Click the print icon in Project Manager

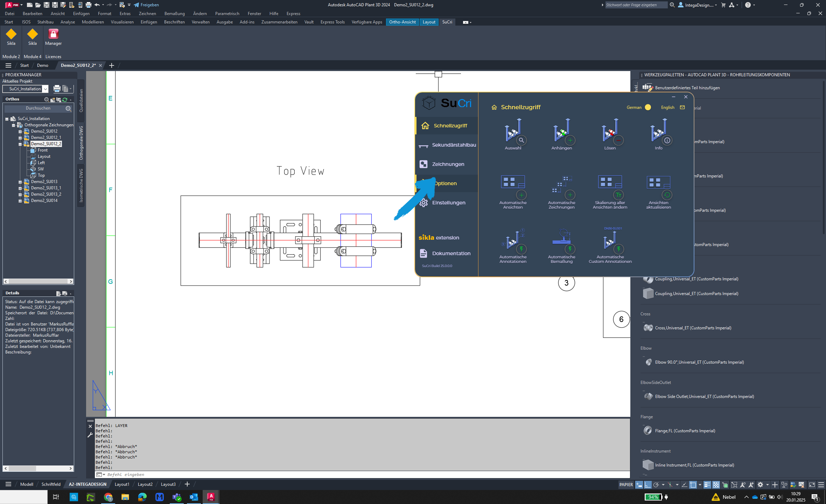[x=57, y=89]
